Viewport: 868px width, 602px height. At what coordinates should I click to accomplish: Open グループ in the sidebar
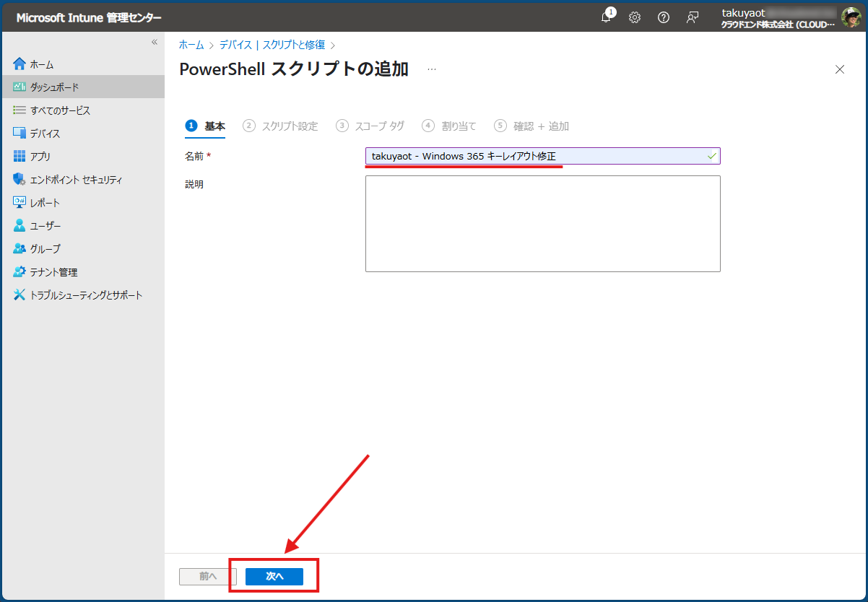(83, 249)
